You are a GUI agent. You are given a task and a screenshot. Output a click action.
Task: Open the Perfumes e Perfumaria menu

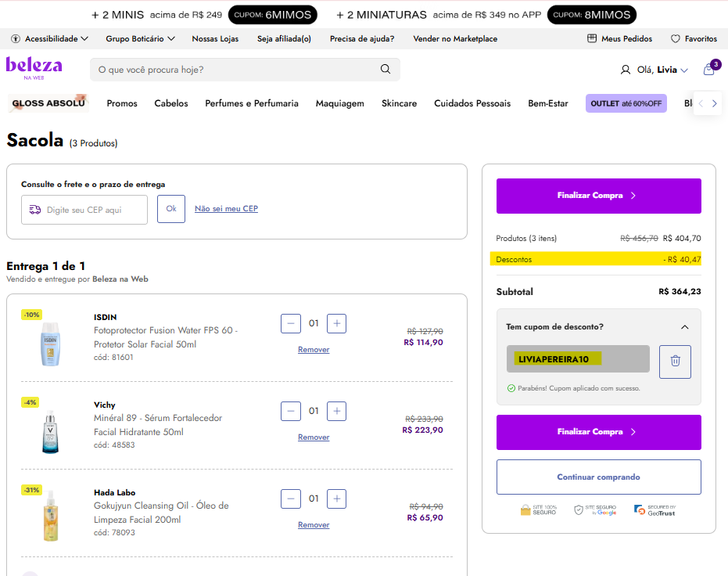click(252, 103)
